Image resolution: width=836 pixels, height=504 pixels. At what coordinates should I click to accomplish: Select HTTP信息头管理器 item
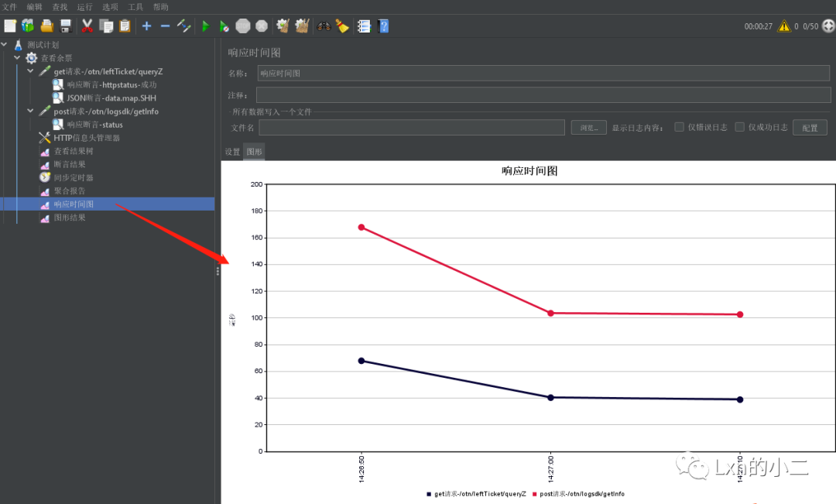tap(87, 138)
